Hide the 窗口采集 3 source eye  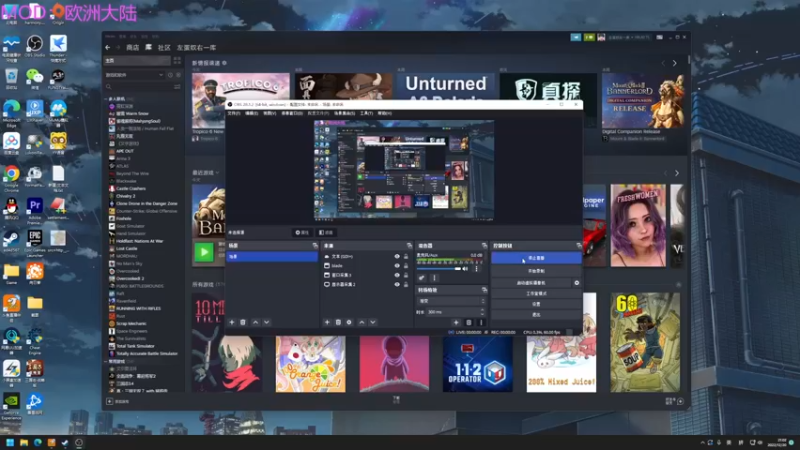(x=397, y=275)
